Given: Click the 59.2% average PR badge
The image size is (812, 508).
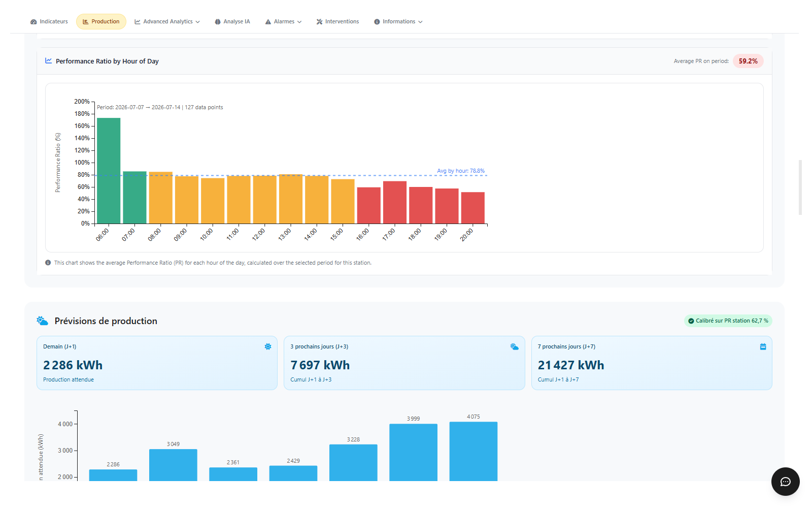Looking at the screenshot, I should pos(748,61).
